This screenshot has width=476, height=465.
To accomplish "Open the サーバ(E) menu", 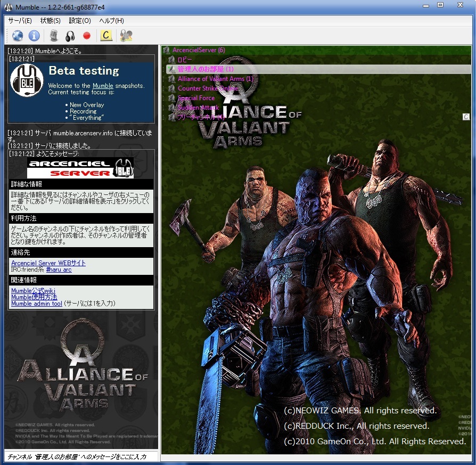I will (x=20, y=21).
